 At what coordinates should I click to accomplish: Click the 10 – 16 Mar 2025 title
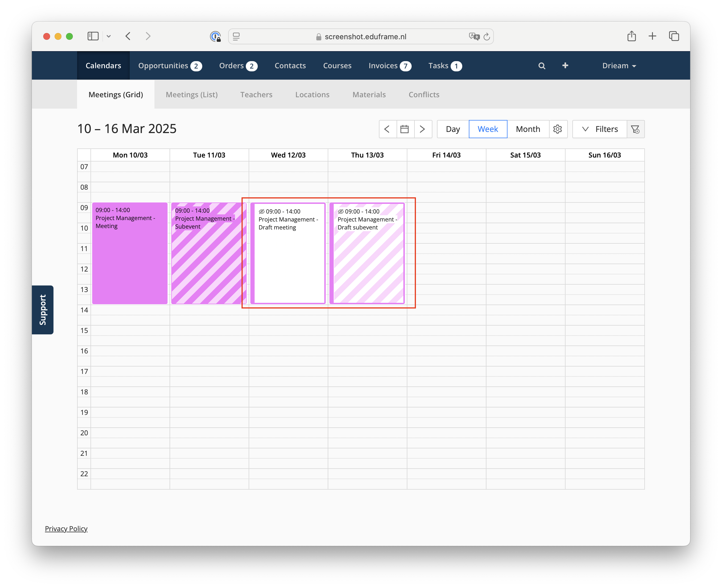tap(127, 129)
